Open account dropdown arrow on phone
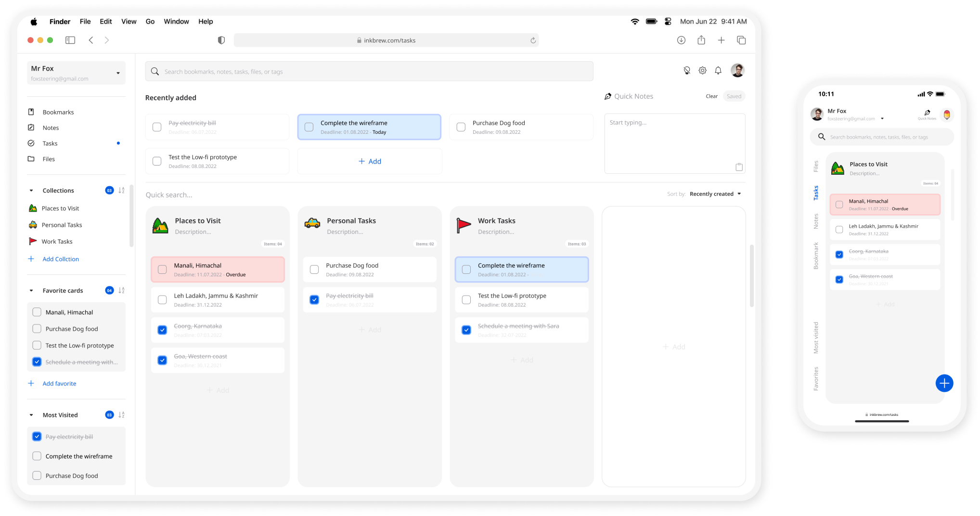Image resolution: width=980 pixels, height=516 pixels. (882, 118)
